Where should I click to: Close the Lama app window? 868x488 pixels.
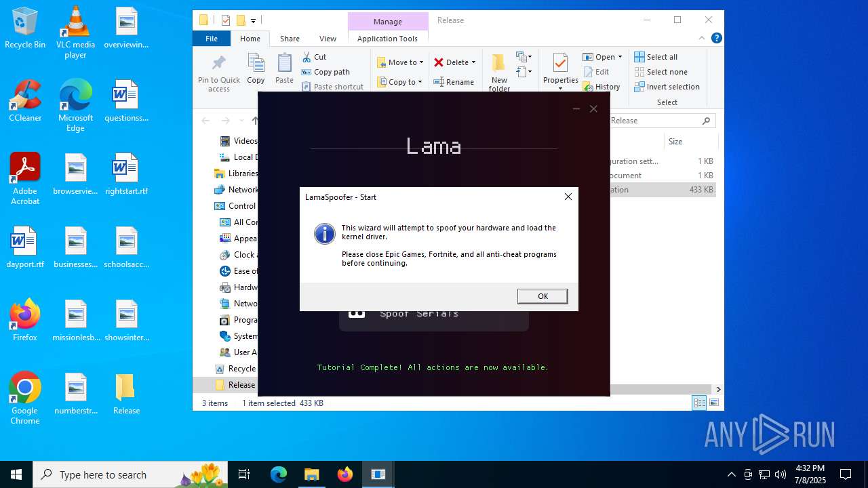point(593,108)
